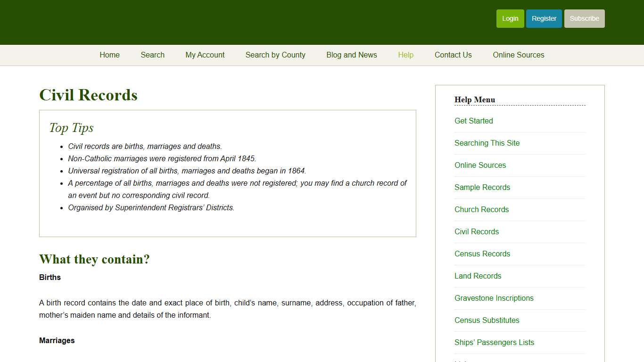Click the Subscribe button
Image resolution: width=644 pixels, height=362 pixels.
584,19
